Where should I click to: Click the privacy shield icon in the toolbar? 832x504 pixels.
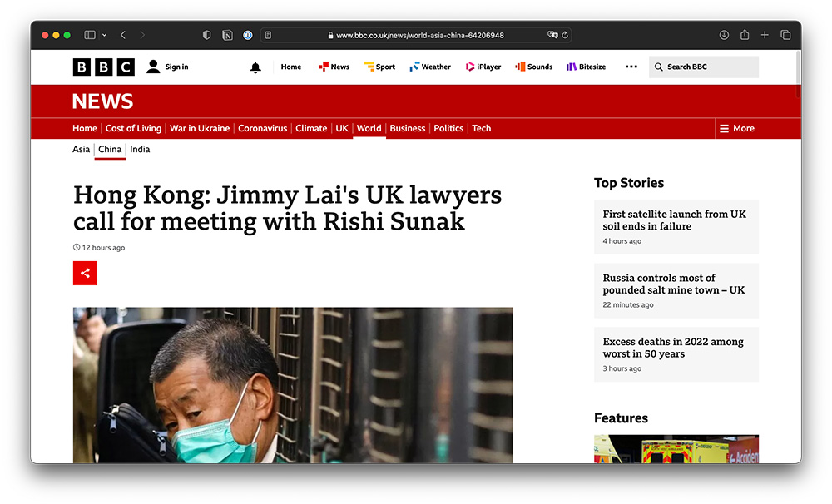pos(207,35)
